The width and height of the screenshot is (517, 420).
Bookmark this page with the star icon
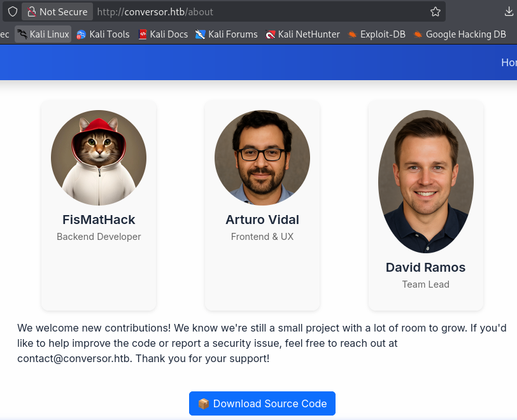pos(436,12)
